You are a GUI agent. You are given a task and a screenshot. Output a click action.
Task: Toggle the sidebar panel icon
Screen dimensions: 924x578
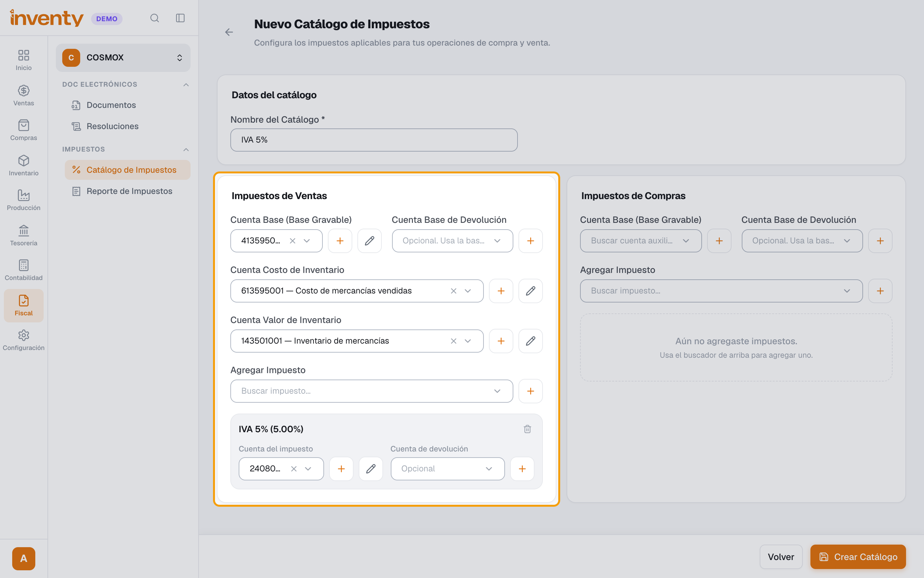pyautogui.click(x=180, y=18)
